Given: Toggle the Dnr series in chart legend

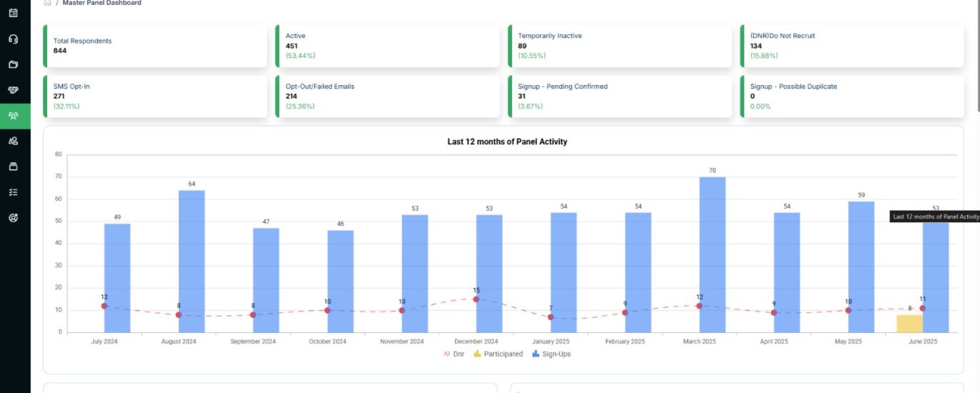Looking at the screenshot, I should click(x=454, y=354).
